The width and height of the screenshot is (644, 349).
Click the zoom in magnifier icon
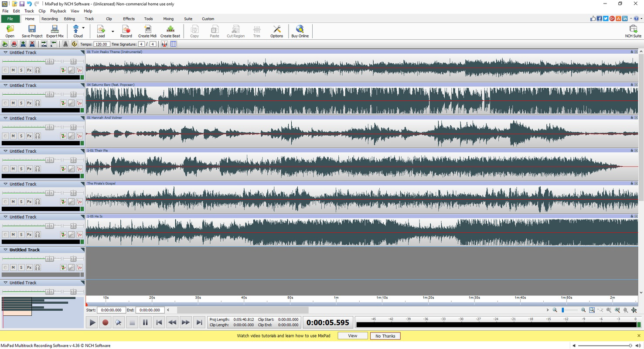tap(583, 310)
